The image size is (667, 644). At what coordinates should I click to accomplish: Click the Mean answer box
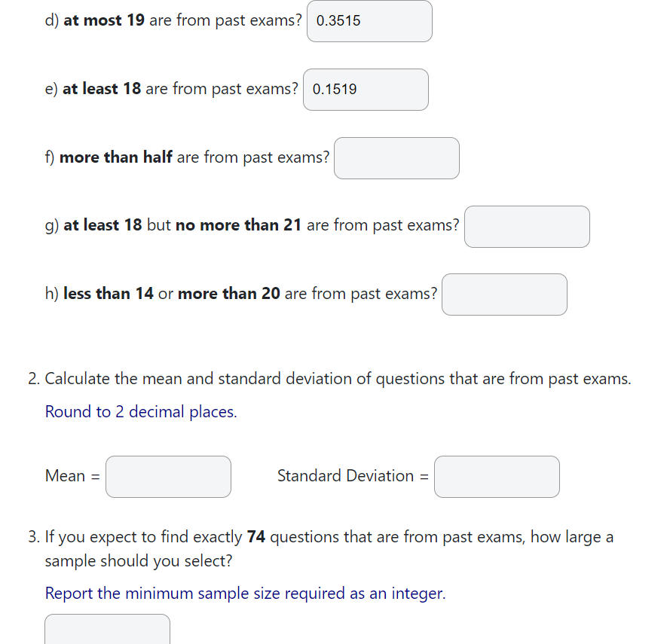[x=168, y=476]
